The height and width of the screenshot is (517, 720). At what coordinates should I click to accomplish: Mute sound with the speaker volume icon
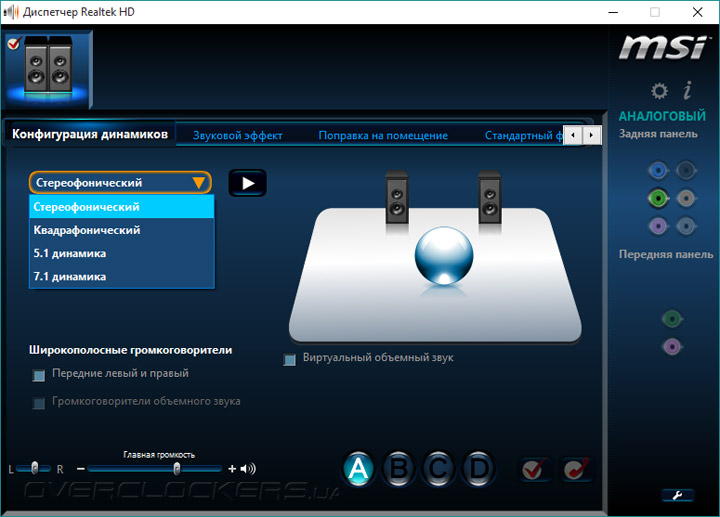coord(248,469)
